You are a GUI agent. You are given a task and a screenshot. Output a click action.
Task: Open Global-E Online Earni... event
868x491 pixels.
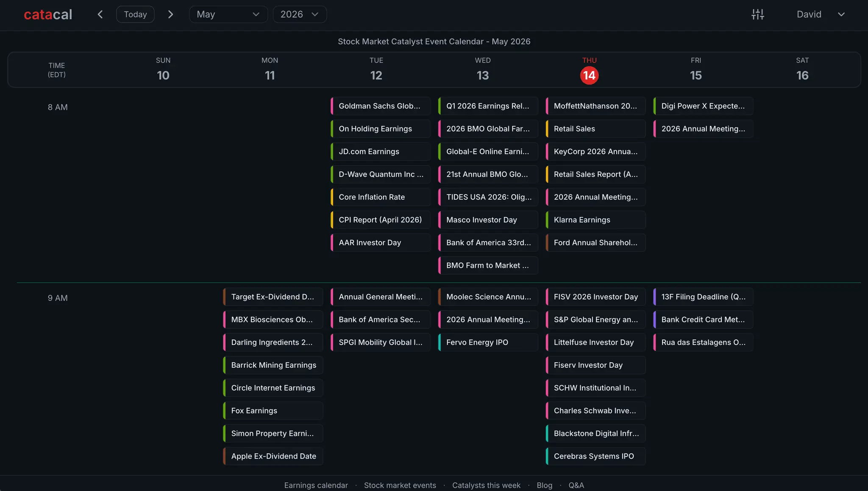(488, 151)
